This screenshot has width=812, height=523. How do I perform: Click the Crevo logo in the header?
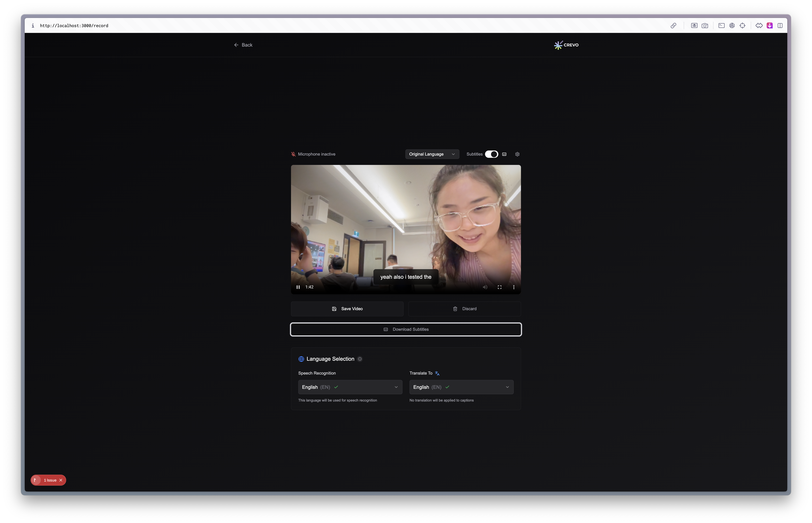pos(566,45)
